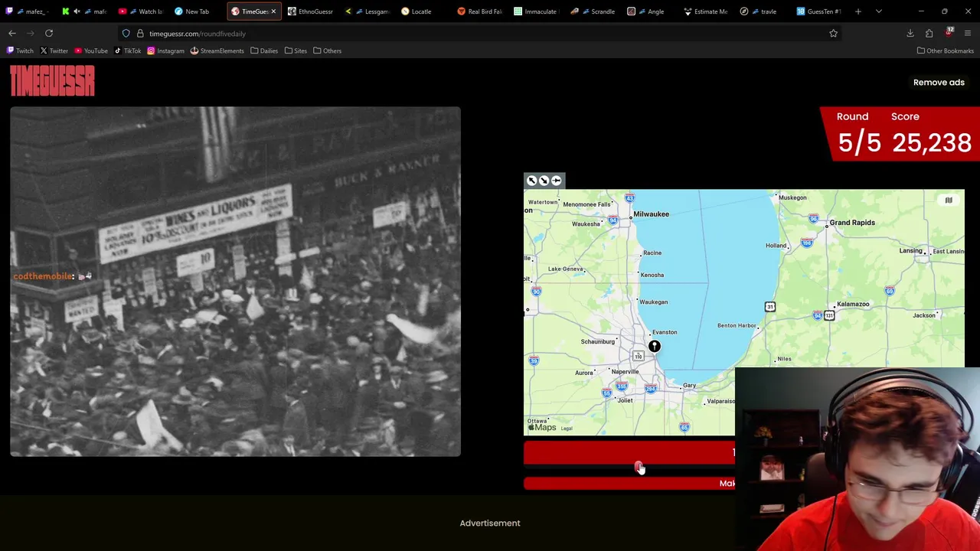Bookmark this page with the star icon
This screenshot has width=980, height=551.
[833, 33]
